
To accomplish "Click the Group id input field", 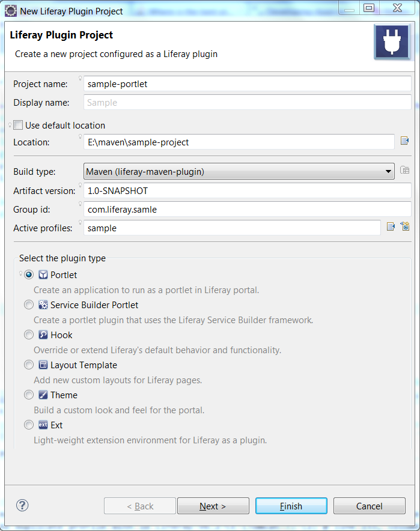I will pos(248,209).
